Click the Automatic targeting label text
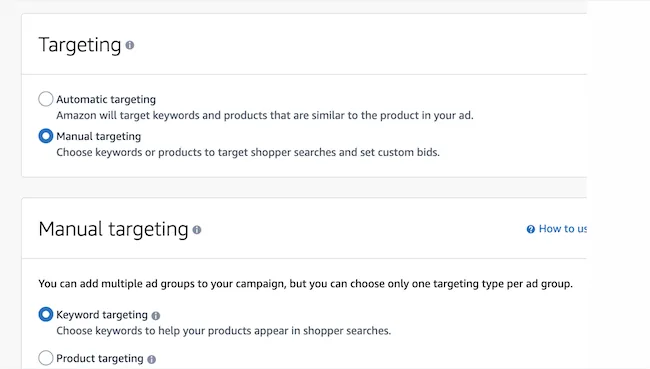This screenshot has height=369, width=650. click(106, 100)
